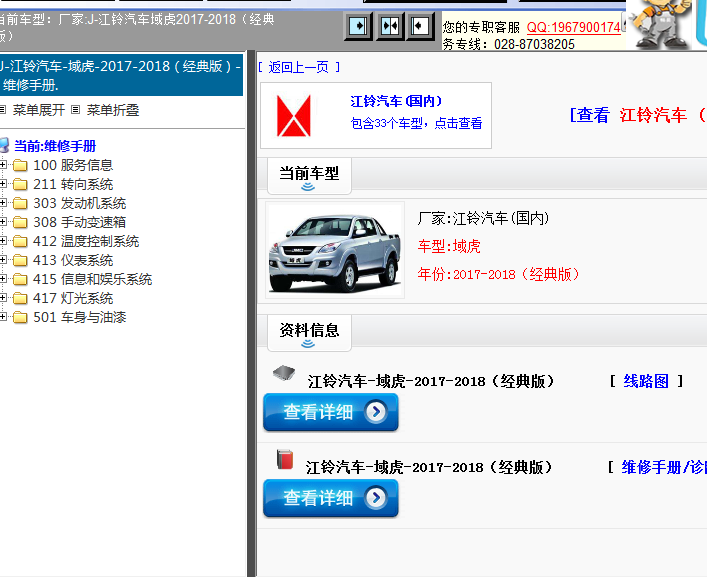Click the 100 服务信息 folder icon
707x577 pixels.
(20, 165)
